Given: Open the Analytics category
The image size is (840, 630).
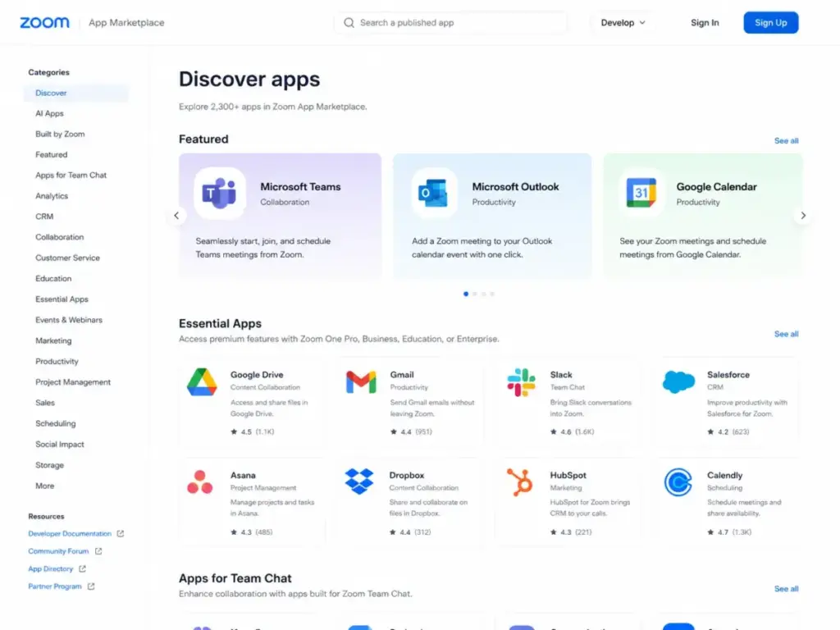Looking at the screenshot, I should coord(52,196).
